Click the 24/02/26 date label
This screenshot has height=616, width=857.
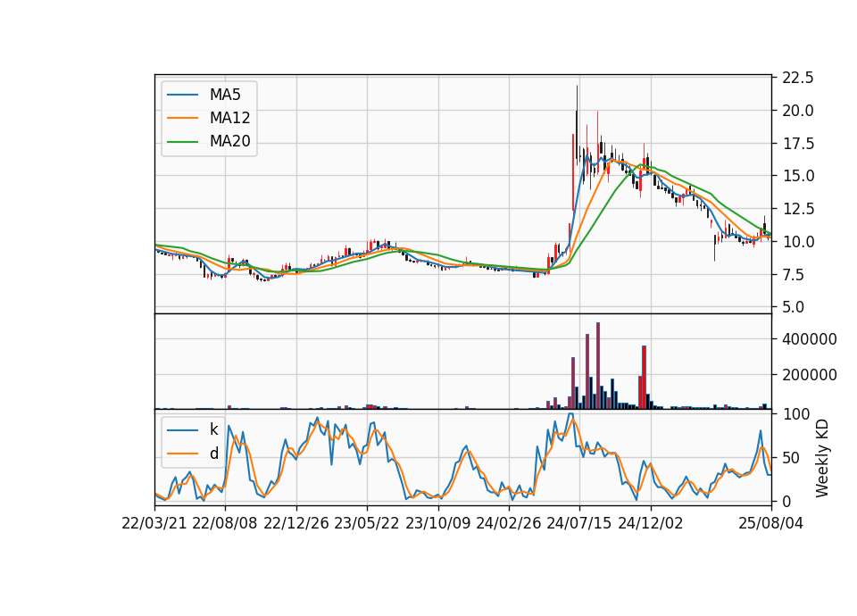click(x=509, y=523)
